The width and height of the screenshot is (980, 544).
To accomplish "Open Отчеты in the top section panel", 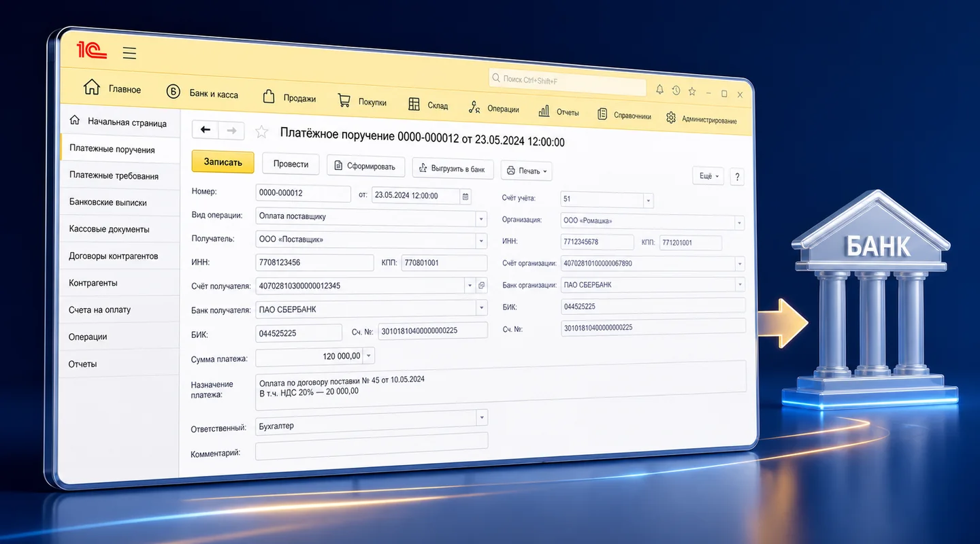I will click(558, 112).
